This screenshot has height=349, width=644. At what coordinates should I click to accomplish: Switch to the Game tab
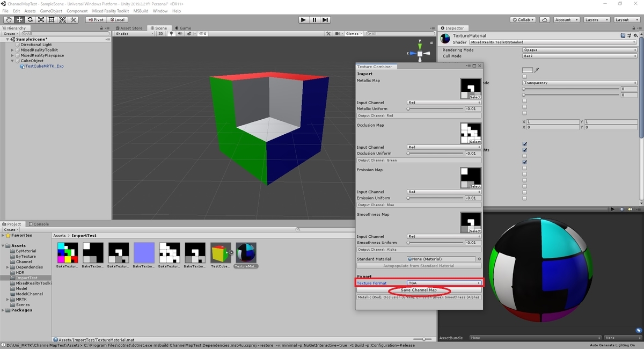pyautogui.click(x=183, y=28)
